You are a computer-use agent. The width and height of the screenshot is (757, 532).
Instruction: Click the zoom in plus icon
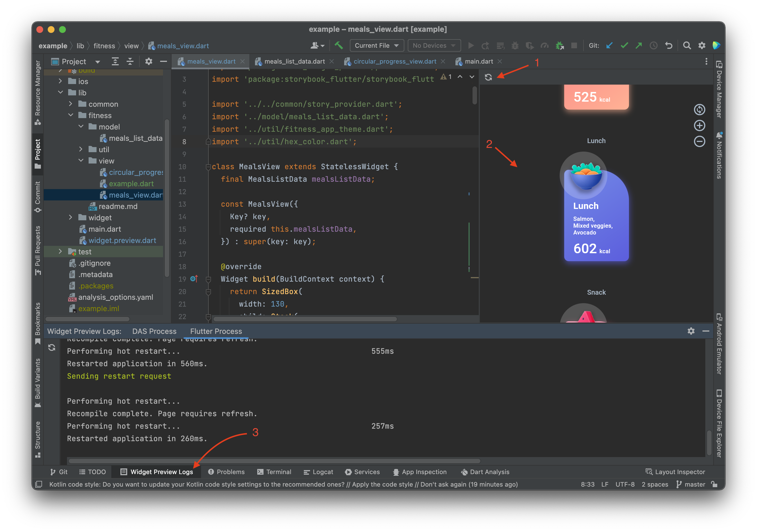pyautogui.click(x=699, y=125)
